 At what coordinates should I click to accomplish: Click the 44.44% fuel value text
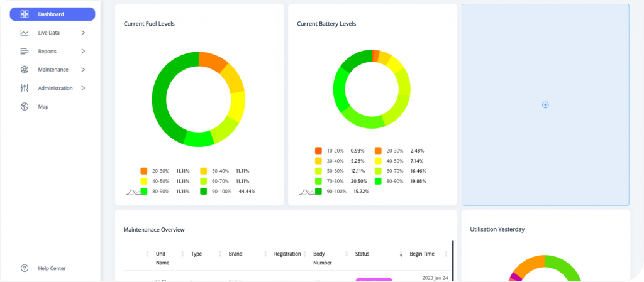tap(247, 192)
